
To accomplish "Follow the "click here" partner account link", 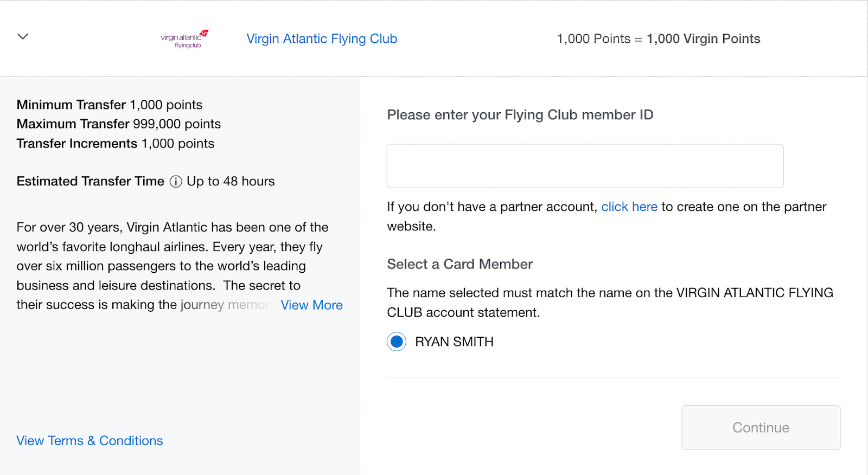I will (x=629, y=207).
